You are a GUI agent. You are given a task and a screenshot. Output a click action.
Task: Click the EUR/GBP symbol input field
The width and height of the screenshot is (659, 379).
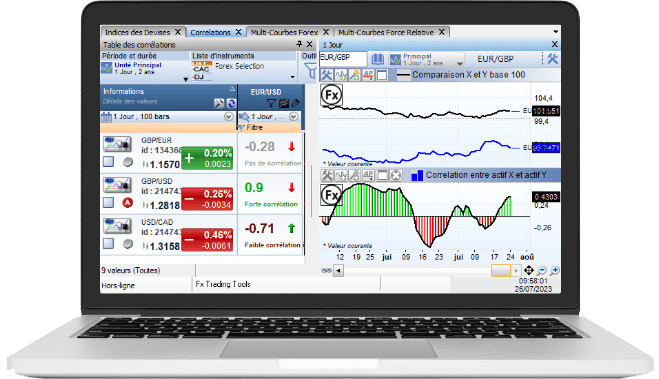(x=343, y=59)
